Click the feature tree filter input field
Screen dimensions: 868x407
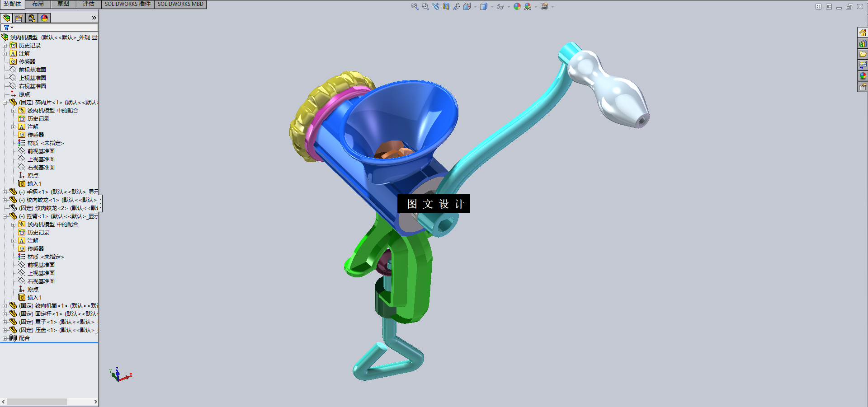[x=50, y=28]
